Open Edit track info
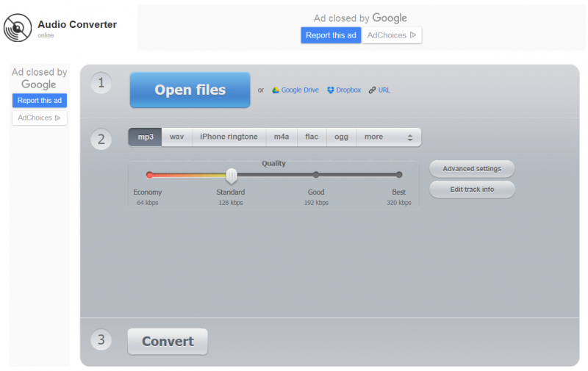588x371 pixels. pos(472,190)
